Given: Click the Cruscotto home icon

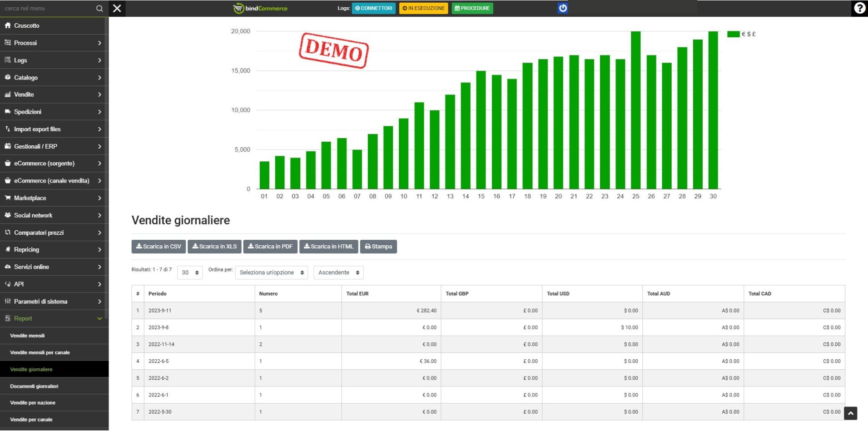Looking at the screenshot, I should 8,25.
